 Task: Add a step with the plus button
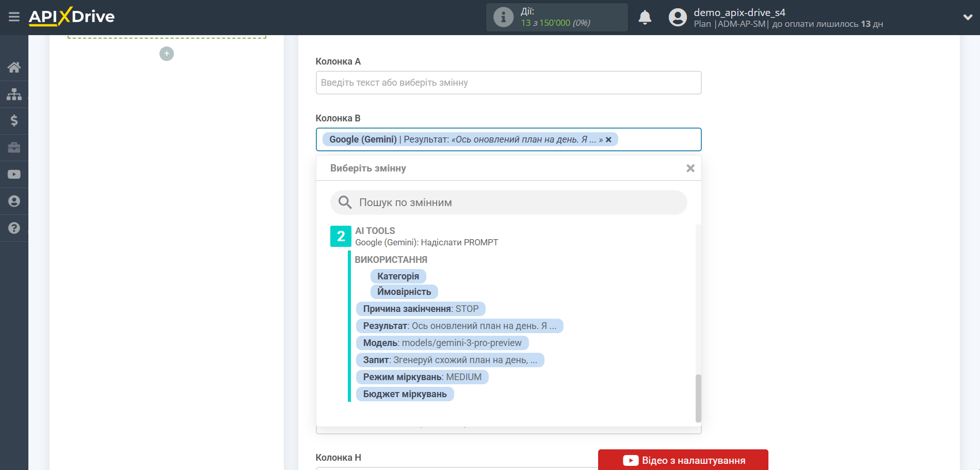(x=167, y=54)
